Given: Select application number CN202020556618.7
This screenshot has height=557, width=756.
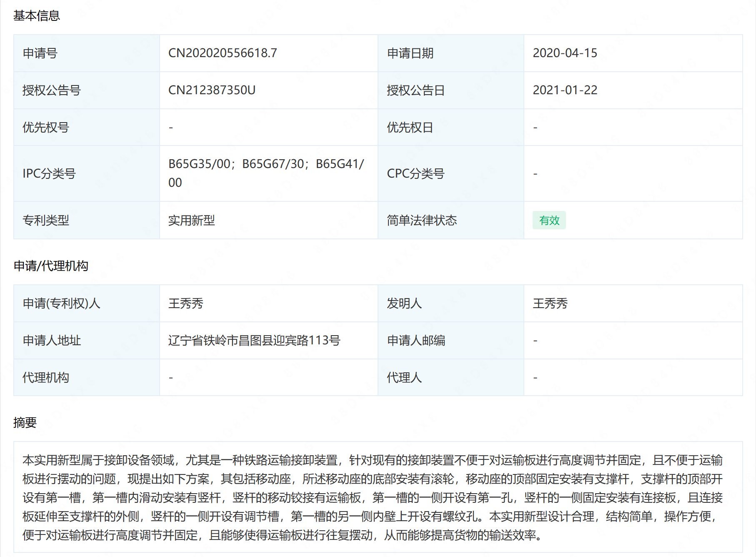Looking at the screenshot, I should 223,53.
